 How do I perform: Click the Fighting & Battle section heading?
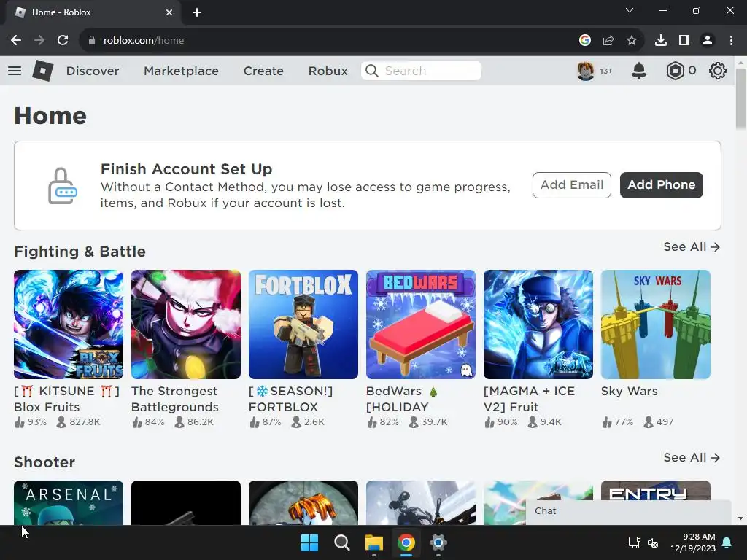[80, 252]
